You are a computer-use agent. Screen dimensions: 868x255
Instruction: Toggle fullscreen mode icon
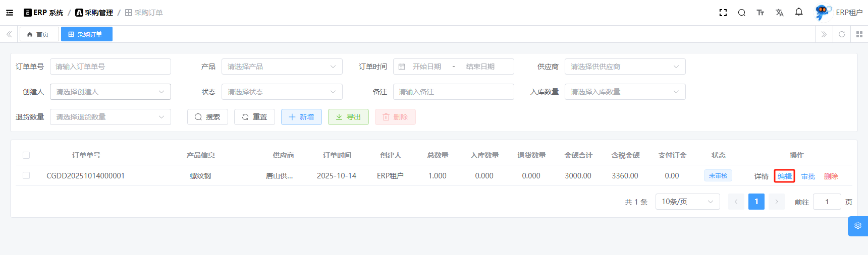[x=723, y=13]
